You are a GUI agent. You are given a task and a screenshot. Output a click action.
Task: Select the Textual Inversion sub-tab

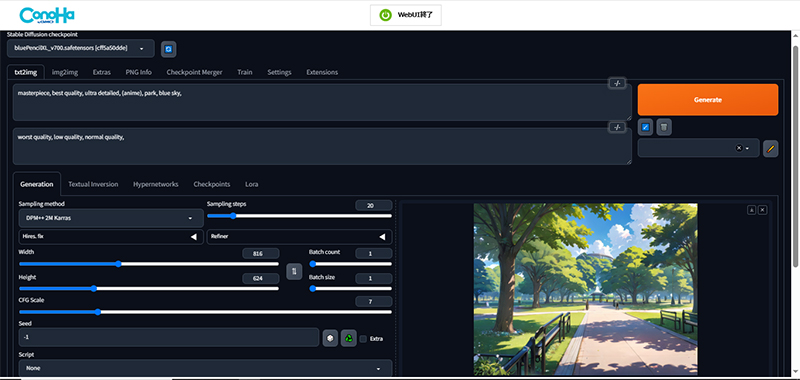coord(93,184)
